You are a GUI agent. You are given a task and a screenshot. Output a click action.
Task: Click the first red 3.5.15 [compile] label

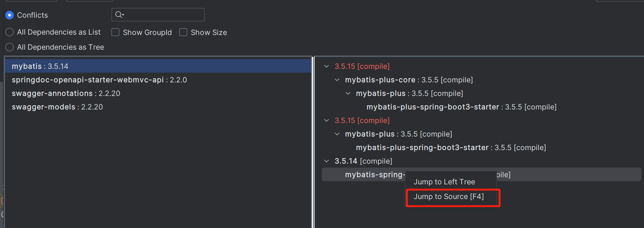click(362, 66)
